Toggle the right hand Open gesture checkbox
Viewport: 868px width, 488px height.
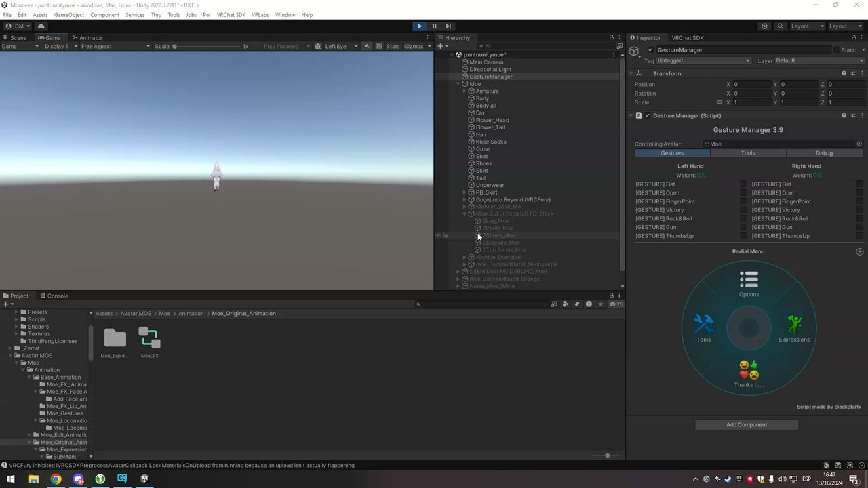[859, 193]
